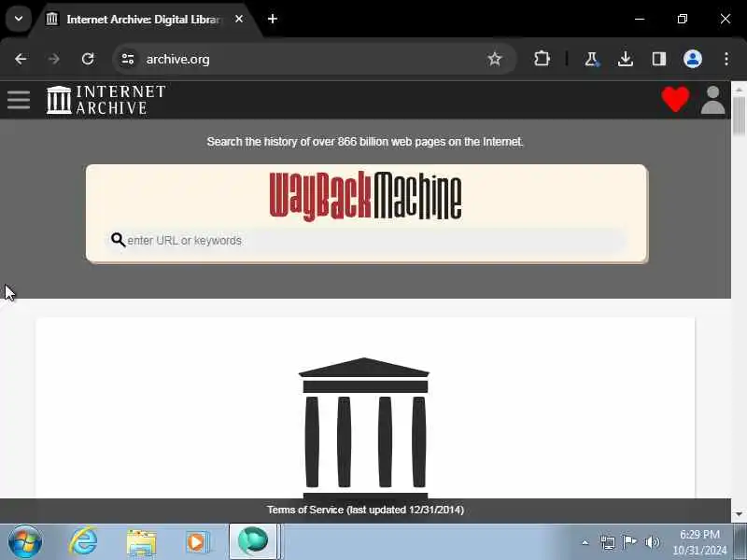Image resolution: width=747 pixels, height=560 pixels.
Task: Click the active browser taskbar button
Action: coord(253,541)
